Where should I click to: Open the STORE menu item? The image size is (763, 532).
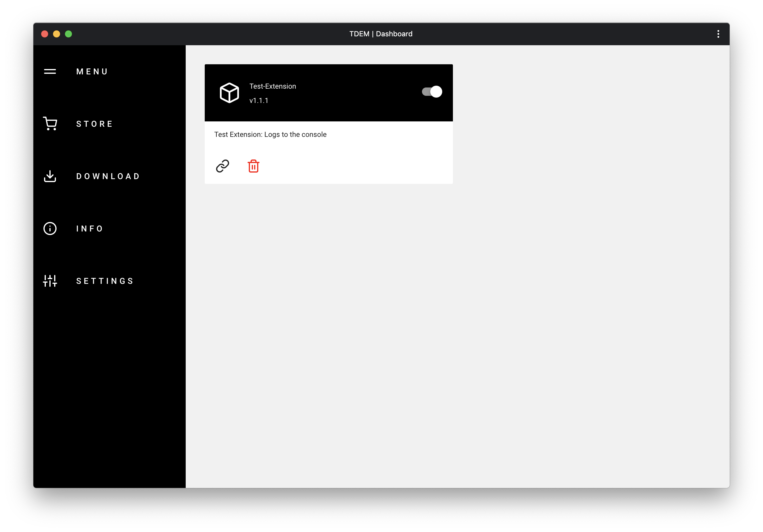coord(95,124)
